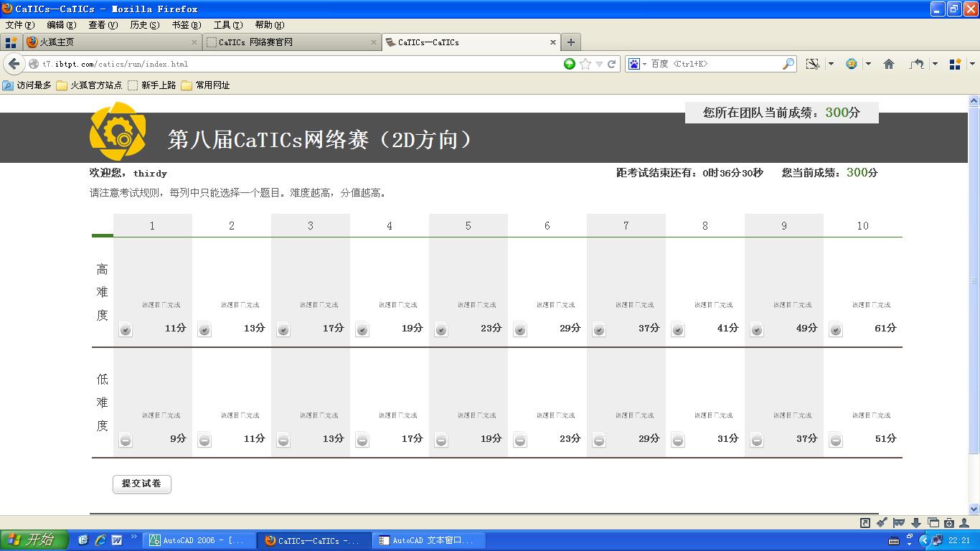The width and height of the screenshot is (980, 551).
Task: Click the page vertical scrollbar
Action: pos(974,280)
